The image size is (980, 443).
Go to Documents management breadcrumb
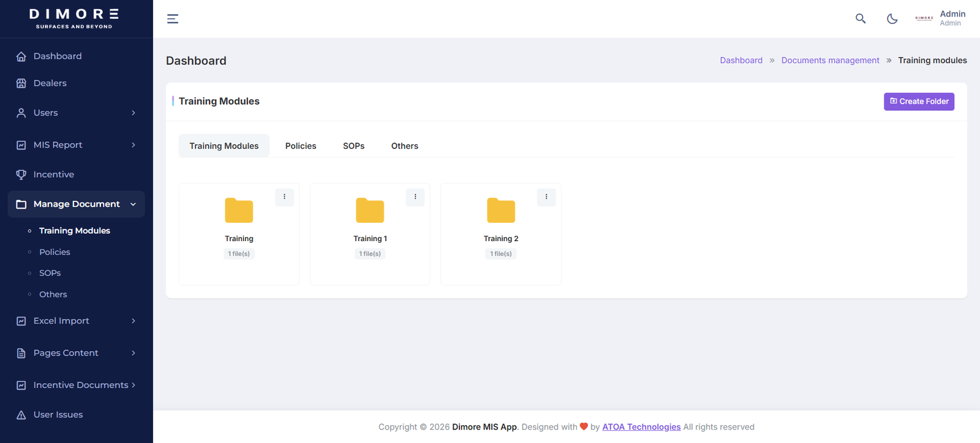click(830, 60)
